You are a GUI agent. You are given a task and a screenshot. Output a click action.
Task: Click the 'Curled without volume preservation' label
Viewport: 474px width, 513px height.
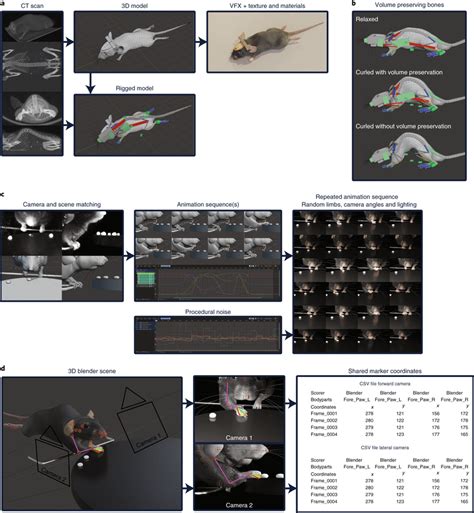pos(403,126)
